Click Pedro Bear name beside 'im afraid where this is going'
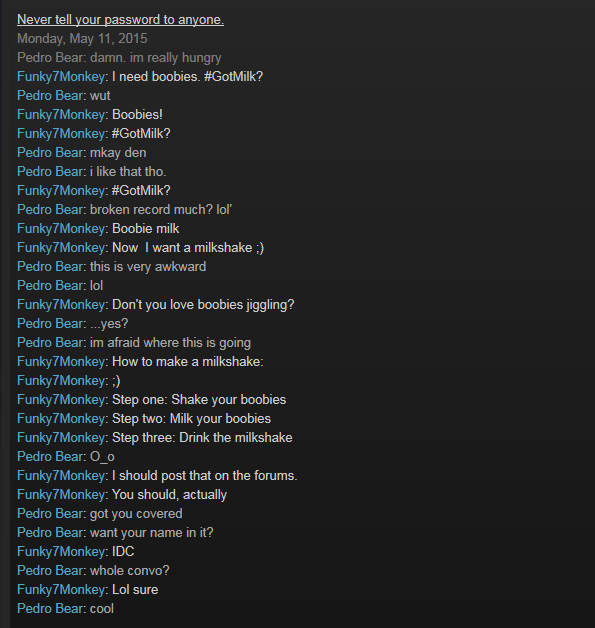 50,342
